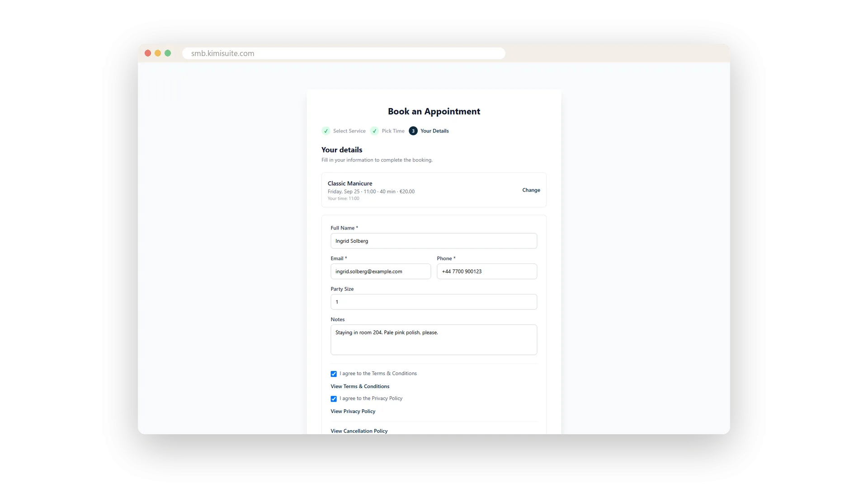Focus the Full Name input field
Image resolution: width=868 pixels, height=488 pixels.
434,241
